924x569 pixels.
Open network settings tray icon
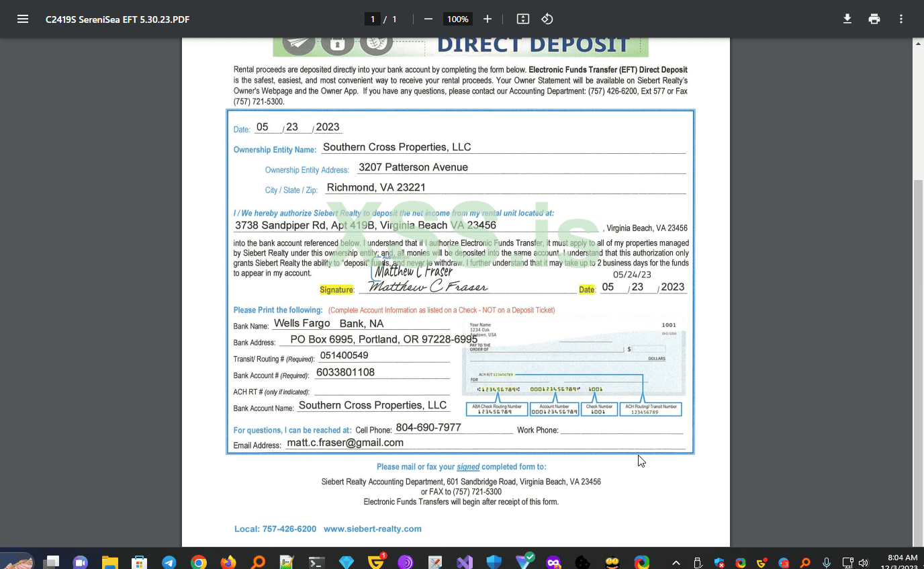tap(848, 562)
